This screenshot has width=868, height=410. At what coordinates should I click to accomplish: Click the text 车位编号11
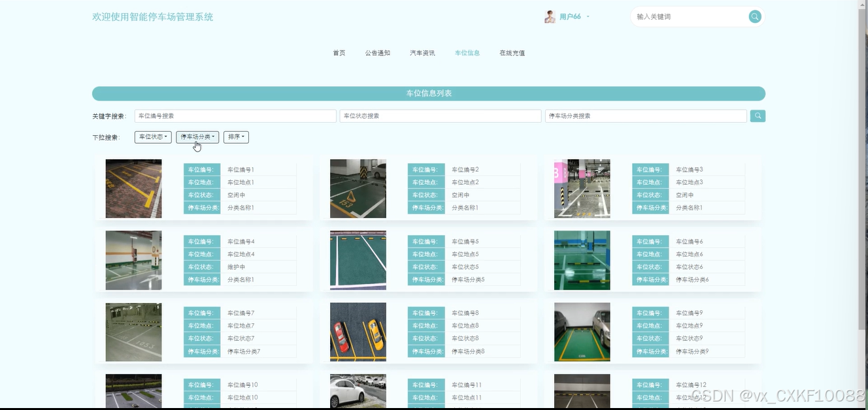click(467, 385)
